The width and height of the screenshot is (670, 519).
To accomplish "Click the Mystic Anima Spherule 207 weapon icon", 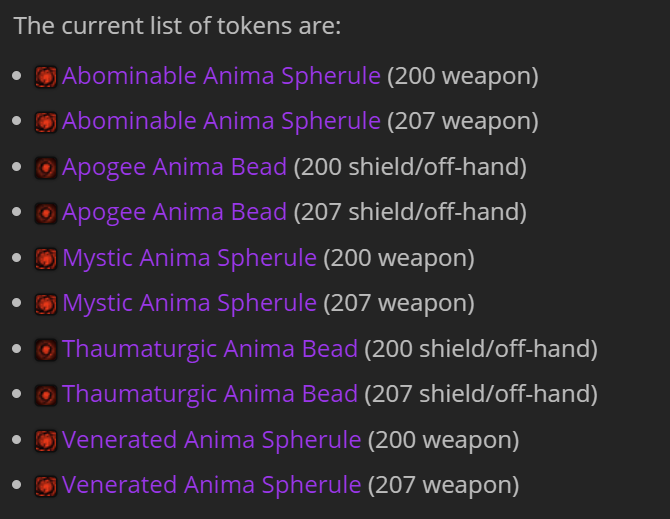I will click(46, 304).
